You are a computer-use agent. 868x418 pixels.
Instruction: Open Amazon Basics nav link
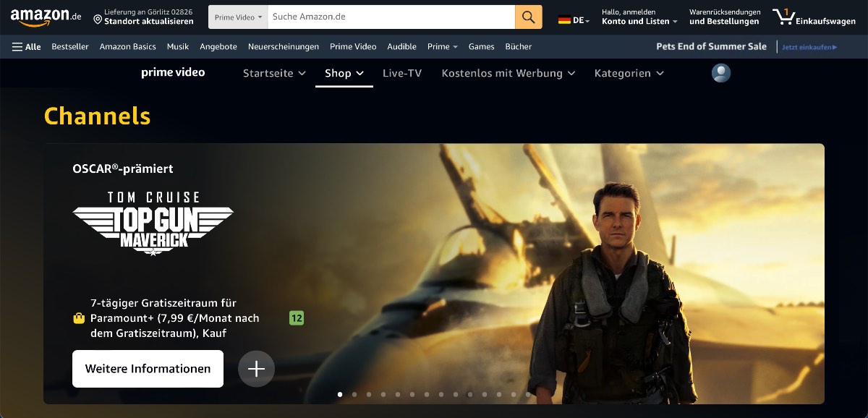point(128,46)
